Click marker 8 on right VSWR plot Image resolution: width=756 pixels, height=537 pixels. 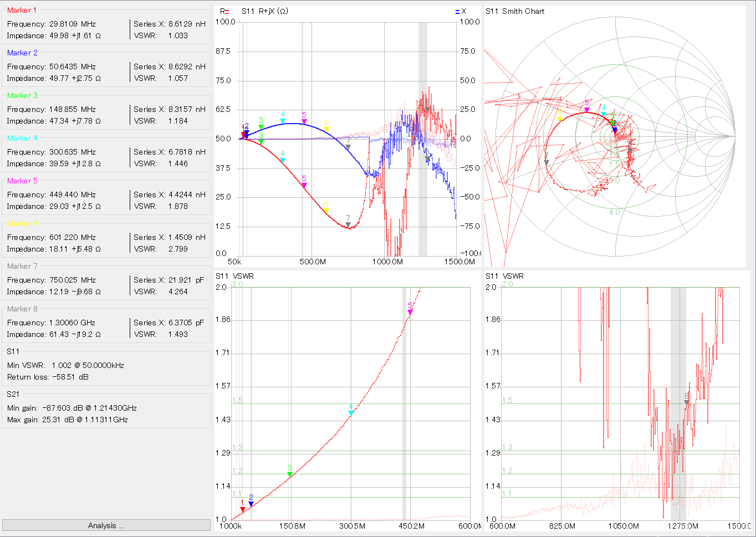[x=687, y=402]
